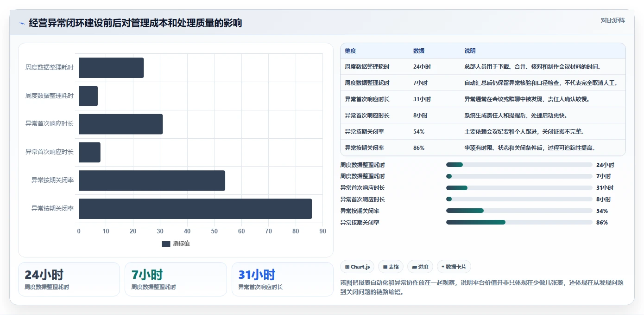The height and width of the screenshot is (315, 644).
Task: Click 异常首次响应时长 in the 8小时 progress row
Action: (362, 199)
